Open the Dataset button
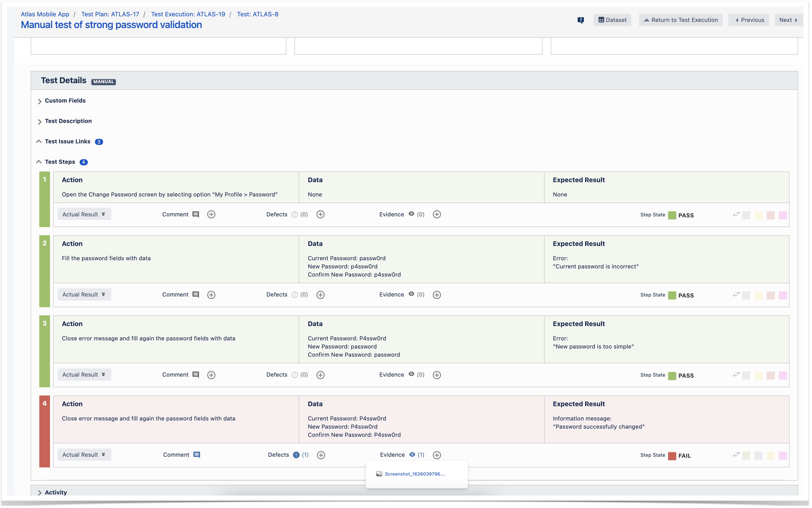Image resolution: width=812 pixels, height=508 pixels. (612, 20)
